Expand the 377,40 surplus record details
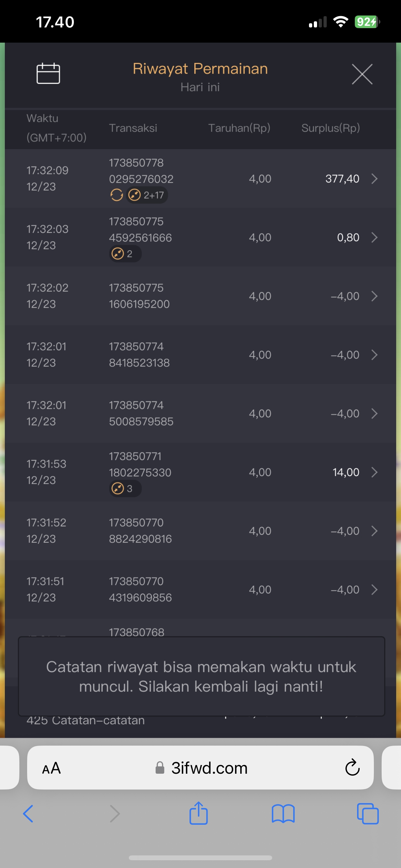Viewport: 401px width, 868px height. [374, 179]
